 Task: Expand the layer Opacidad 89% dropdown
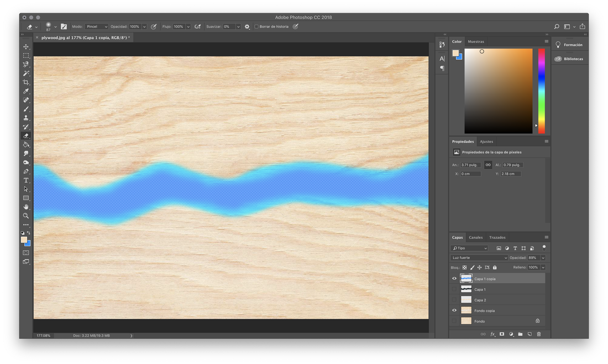(x=543, y=258)
